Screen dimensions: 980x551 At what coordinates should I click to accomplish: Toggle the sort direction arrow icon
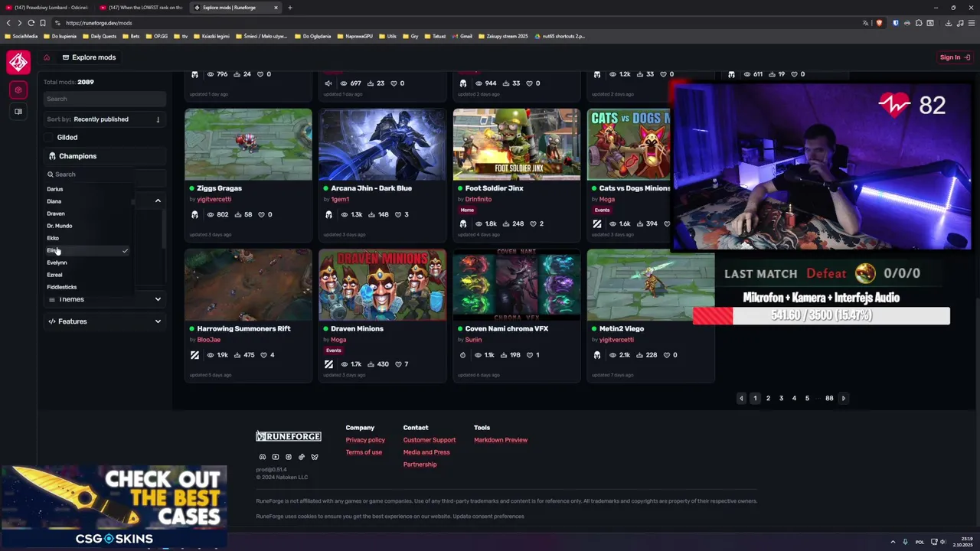point(158,119)
